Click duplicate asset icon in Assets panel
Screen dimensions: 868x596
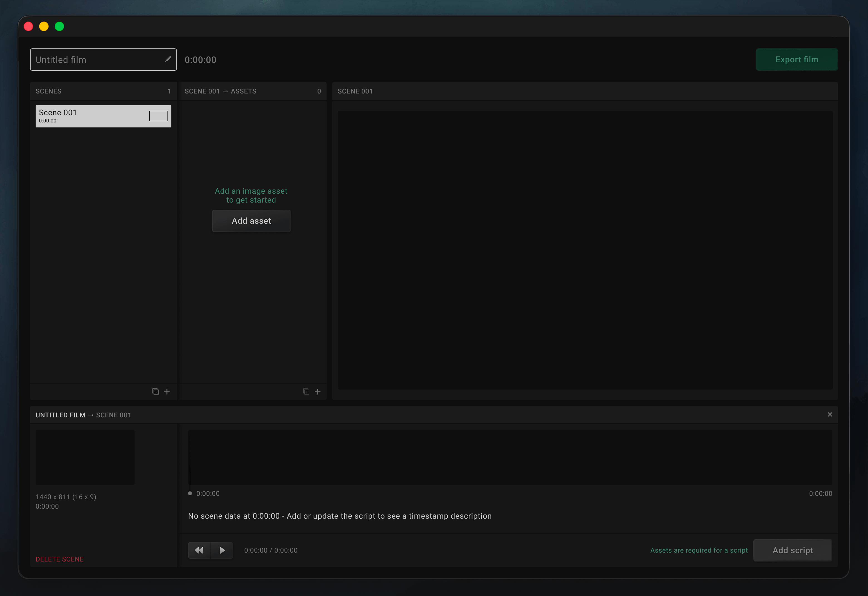[x=306, y=391]
